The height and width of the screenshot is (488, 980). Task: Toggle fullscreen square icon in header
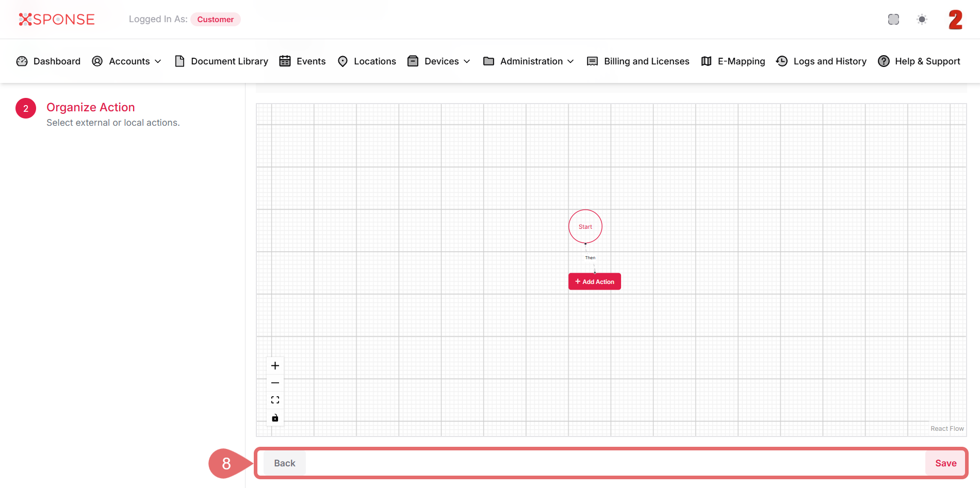(893, 20)
